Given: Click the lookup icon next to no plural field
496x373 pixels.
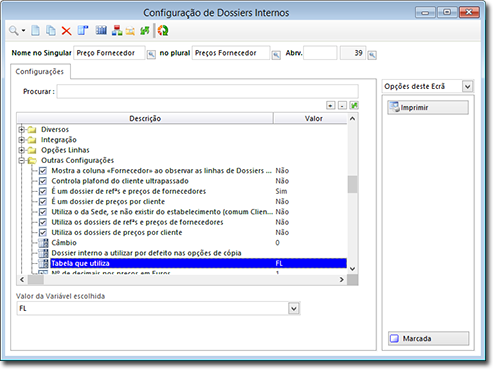Looking at the screenshot, I should point(276,55).
